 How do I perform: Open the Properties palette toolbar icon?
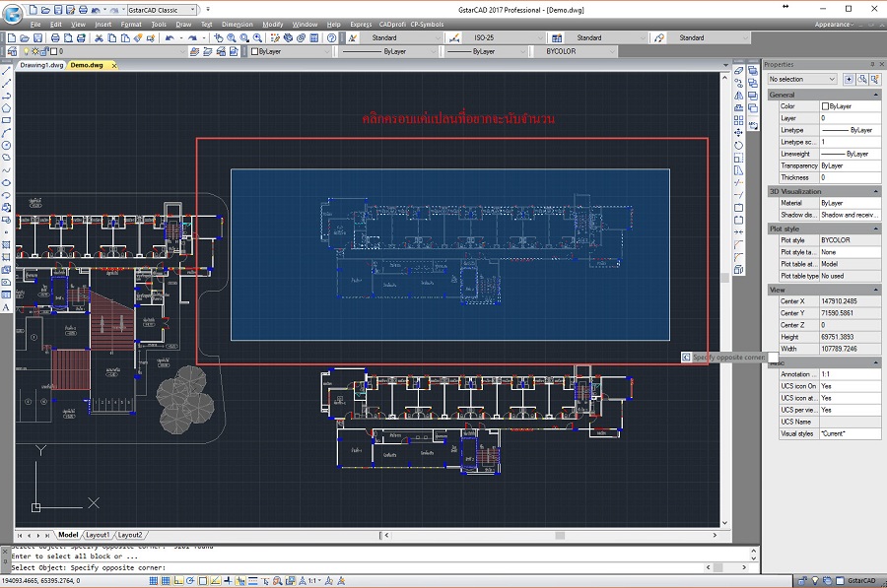pos(276,37)
